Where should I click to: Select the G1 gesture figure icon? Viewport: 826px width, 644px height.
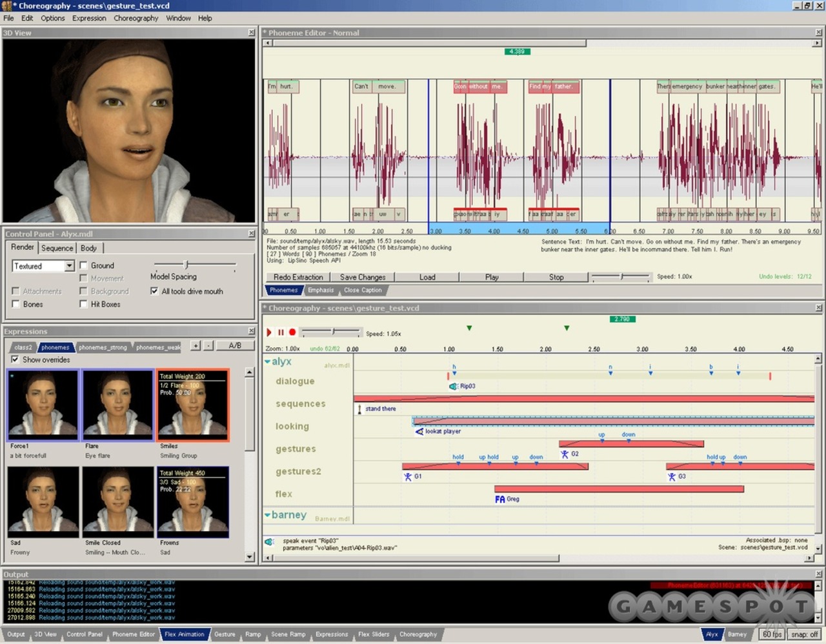pos(408,477)
